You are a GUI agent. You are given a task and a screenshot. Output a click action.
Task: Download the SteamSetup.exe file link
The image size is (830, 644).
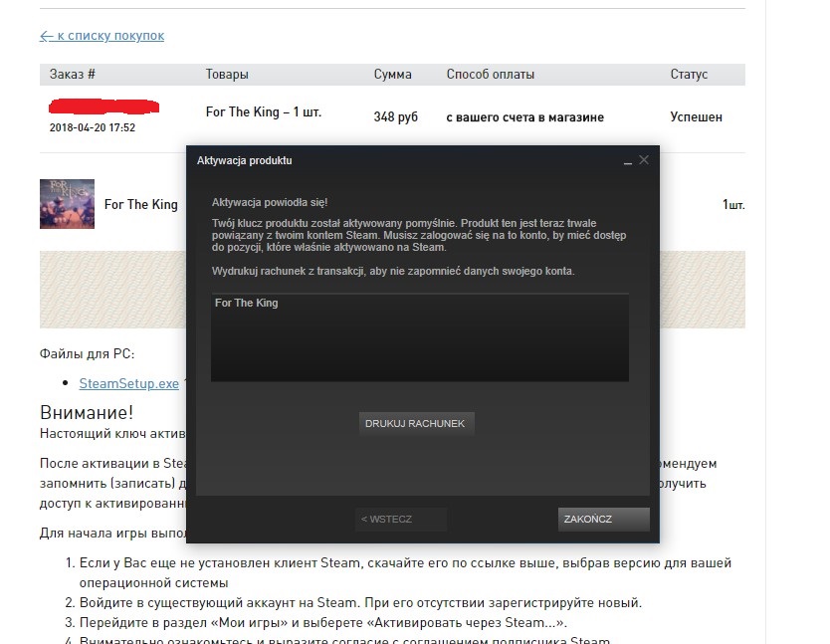pyautogui.click(x=128, y=383)
